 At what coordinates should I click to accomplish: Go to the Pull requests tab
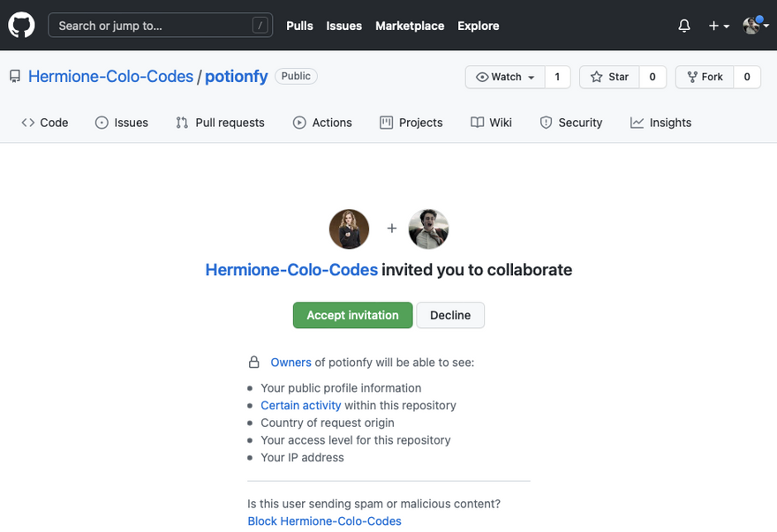tap(220, 123)
